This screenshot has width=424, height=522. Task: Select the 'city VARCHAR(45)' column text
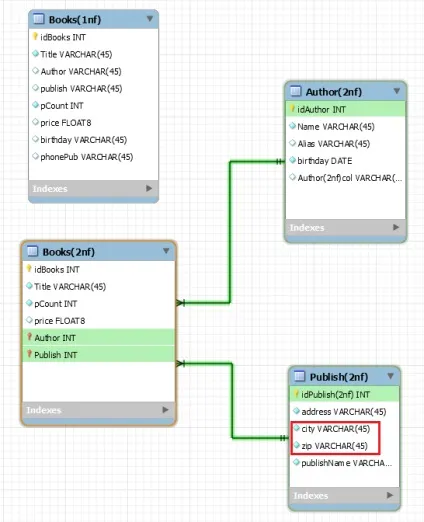pos(336,429)
